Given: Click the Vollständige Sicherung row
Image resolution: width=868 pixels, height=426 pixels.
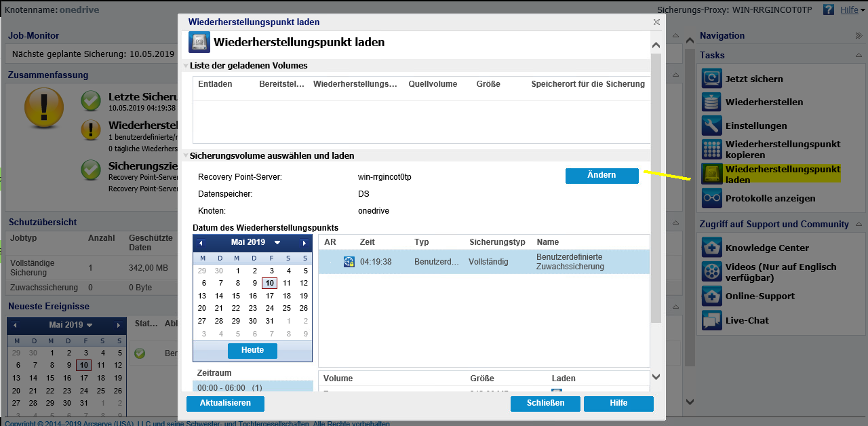Looking at the screenshot, I should 92,267.
